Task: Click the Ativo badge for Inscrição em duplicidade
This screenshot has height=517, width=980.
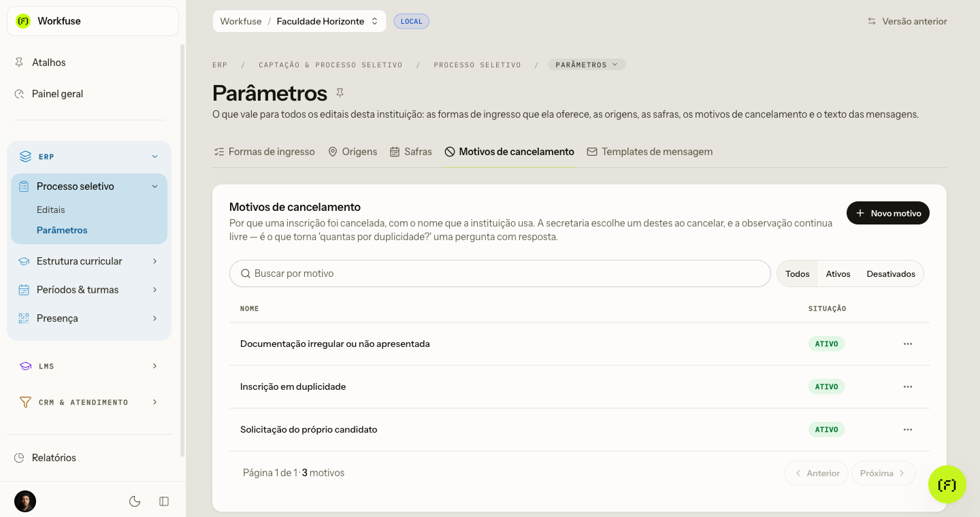Action: 827,387
